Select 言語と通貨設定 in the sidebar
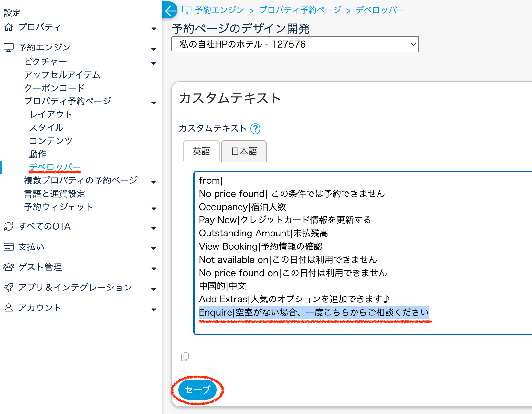Viewport: 532px width, 414px height. tap(55, 194)
